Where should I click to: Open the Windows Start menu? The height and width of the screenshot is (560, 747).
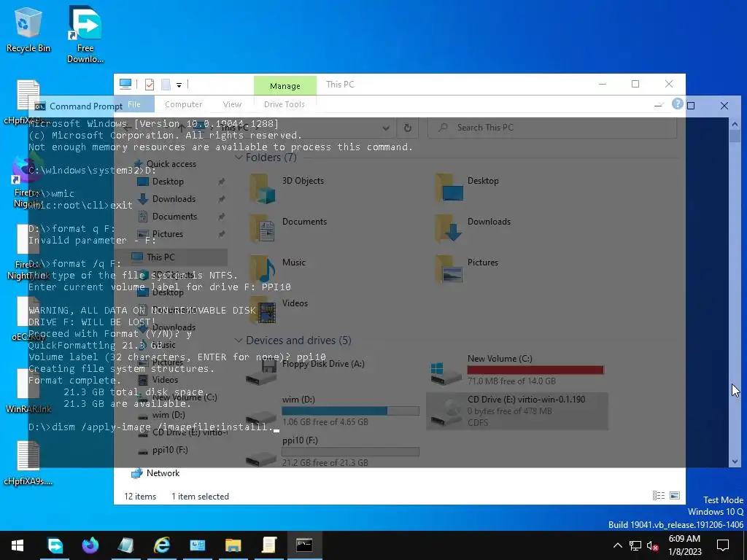[18, 545]
